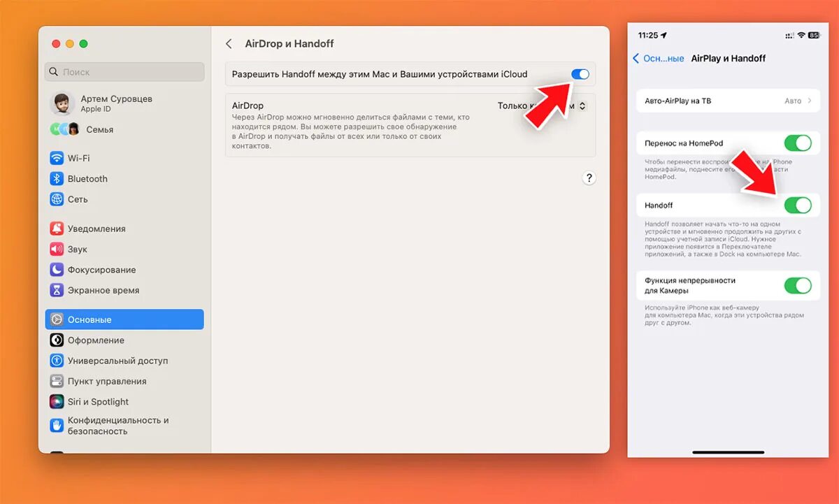The width and height of the screenshot is (839, 504).
Task: Click the magnifier icon in search field
Action: point(55,72)
